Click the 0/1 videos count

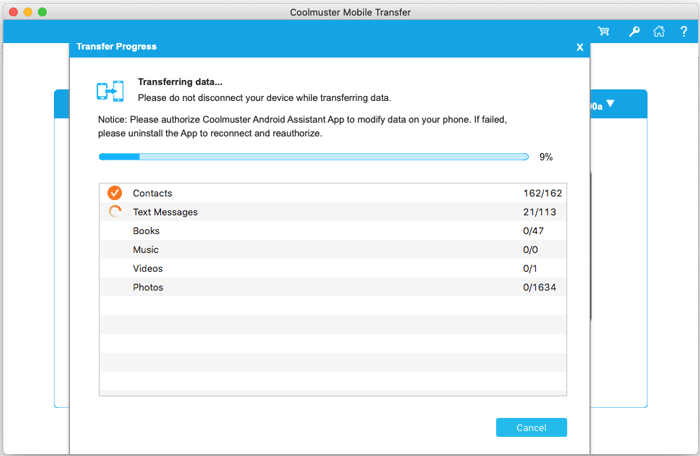click(x=530, y=268)
